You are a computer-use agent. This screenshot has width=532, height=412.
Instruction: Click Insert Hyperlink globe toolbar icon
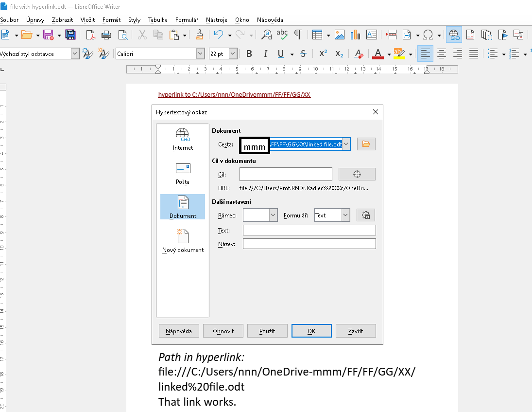(x=454, y=35)
